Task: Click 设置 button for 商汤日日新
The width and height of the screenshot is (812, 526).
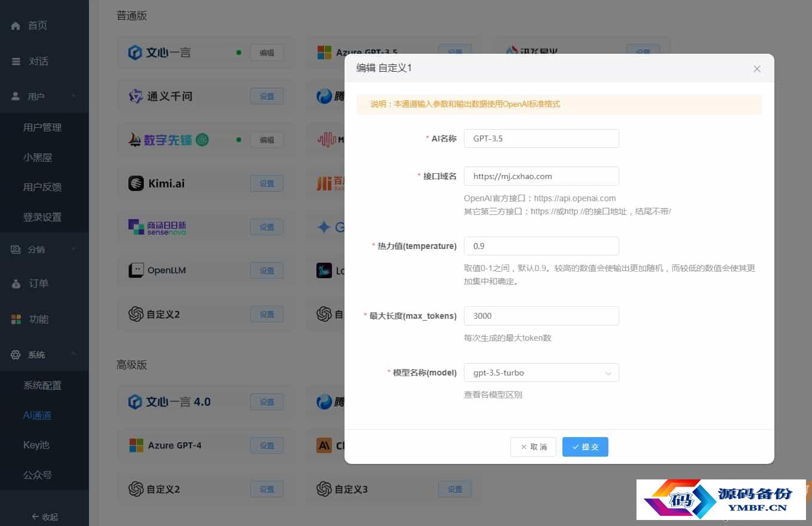Action: point(267,227)
